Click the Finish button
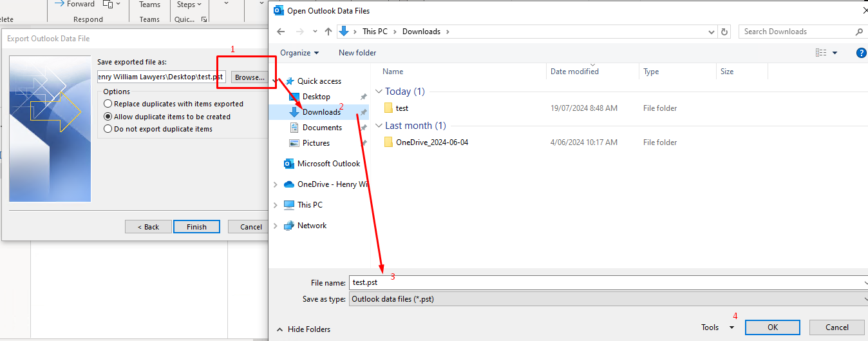Viewport: 868px width, 341px height. coord(196,227)
